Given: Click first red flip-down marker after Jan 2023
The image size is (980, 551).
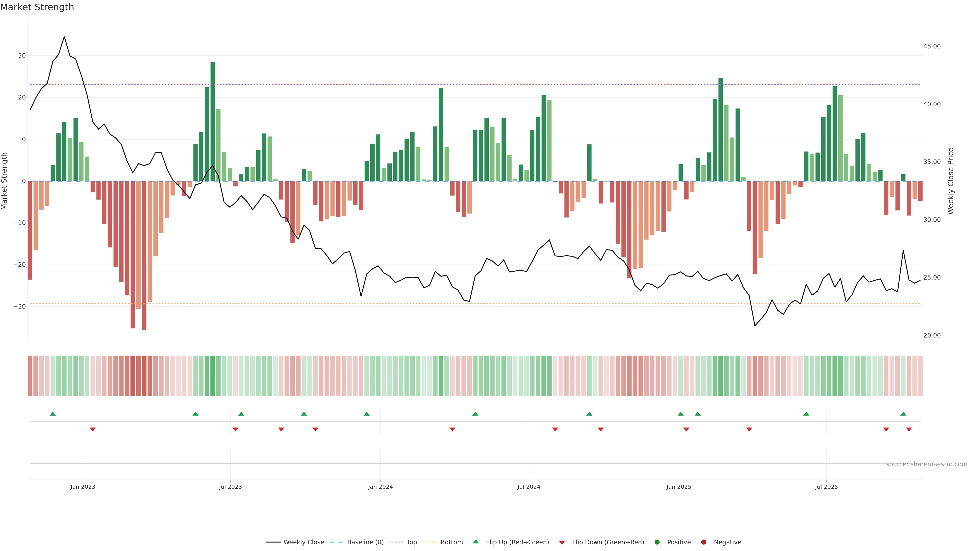Looking at the screenshot, I should (92, 429).
